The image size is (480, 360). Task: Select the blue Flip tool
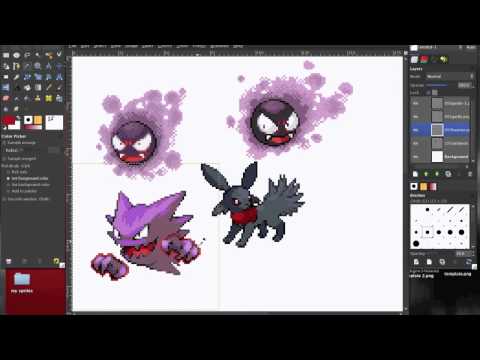(6, 88)
